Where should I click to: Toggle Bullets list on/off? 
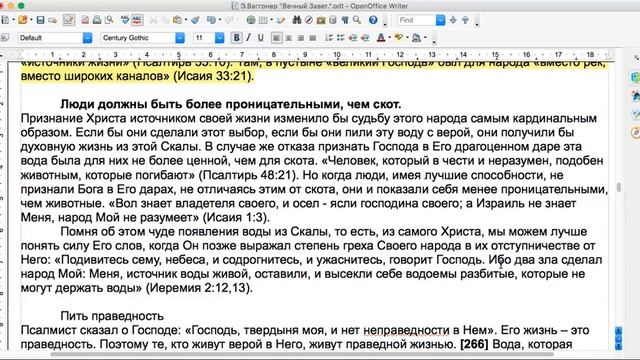341,38
